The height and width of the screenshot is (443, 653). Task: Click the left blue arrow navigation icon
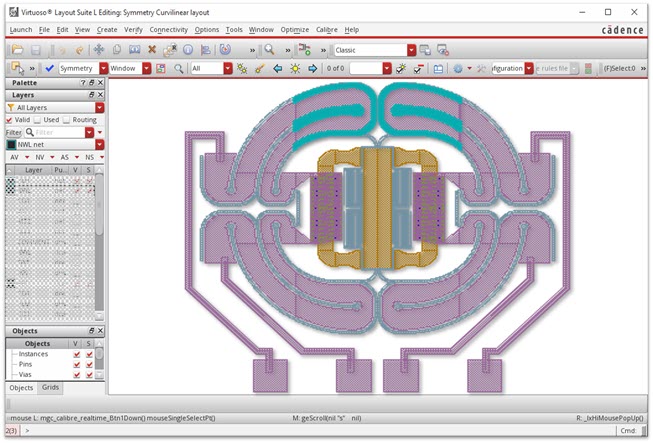tap(277, 68)
